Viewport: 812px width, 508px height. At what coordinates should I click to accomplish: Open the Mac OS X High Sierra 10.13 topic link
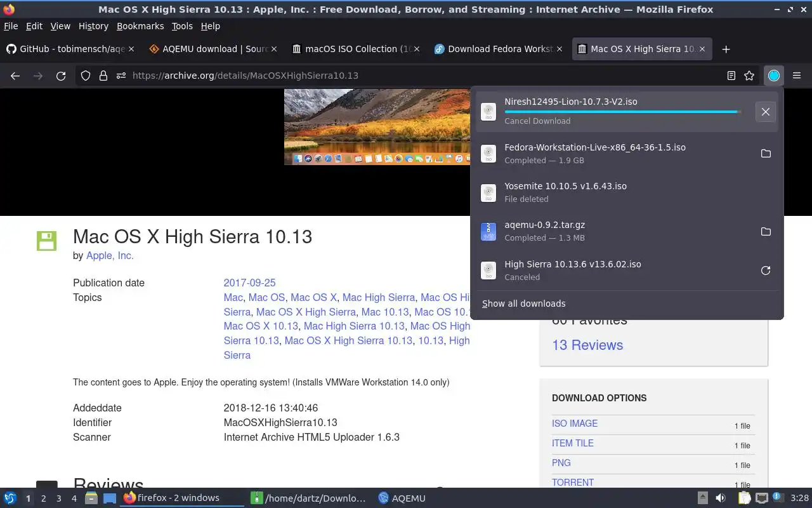coord(348,340)
